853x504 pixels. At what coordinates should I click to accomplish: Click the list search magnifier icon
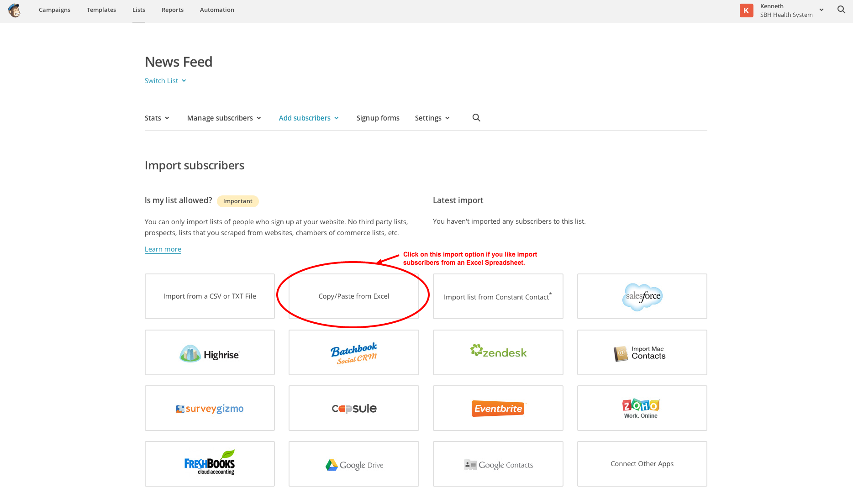476,118
